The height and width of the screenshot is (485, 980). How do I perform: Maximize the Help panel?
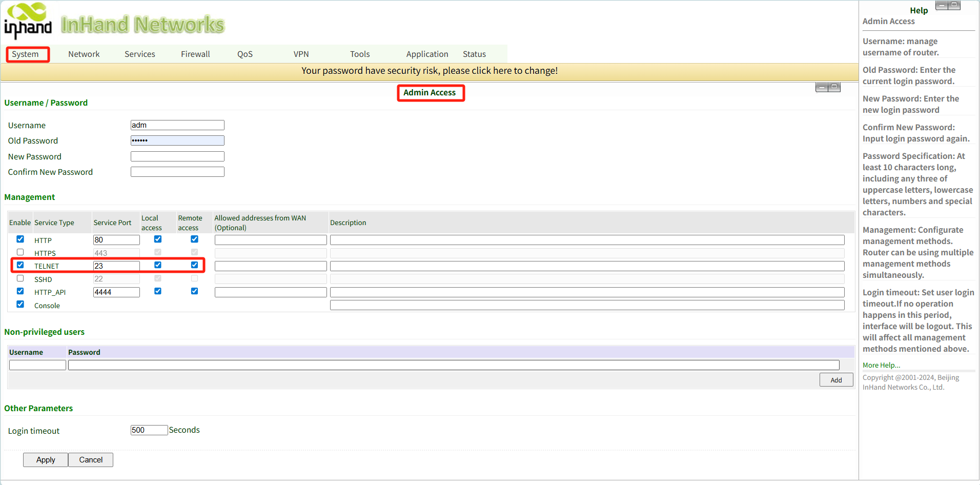pyautogui.click(x=954, y=5)
